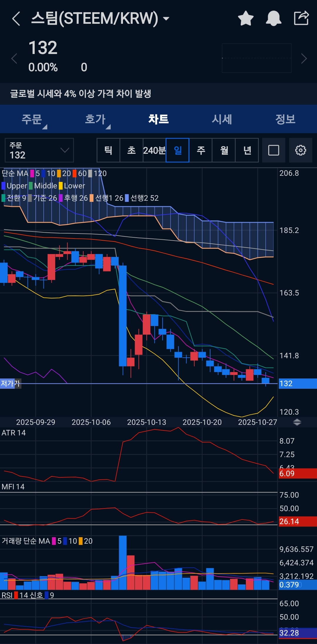Screen dimensions: 317x644
Task: Select 틱 chart interval
Action: click(x=108, y=150)
